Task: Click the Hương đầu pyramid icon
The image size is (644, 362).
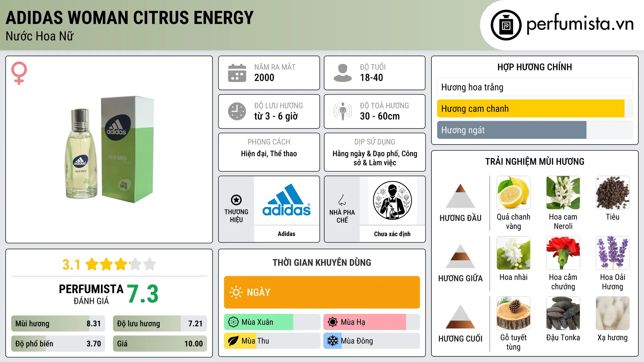Action: point(460,196)
